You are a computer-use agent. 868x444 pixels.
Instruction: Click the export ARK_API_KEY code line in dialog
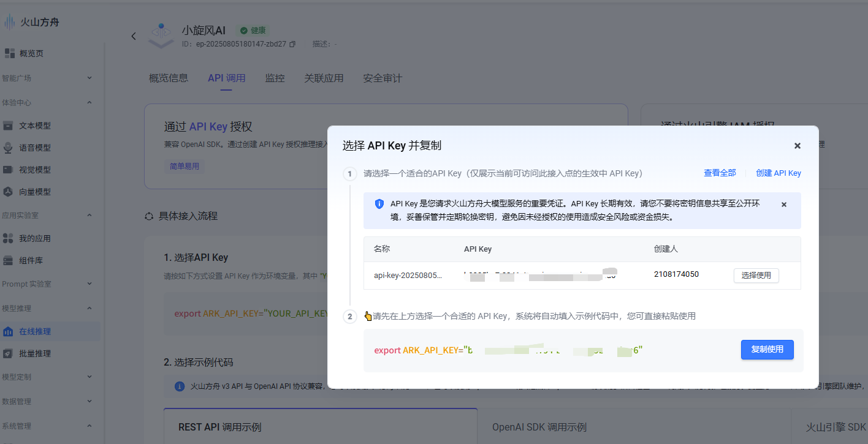[x=509, y=350]
